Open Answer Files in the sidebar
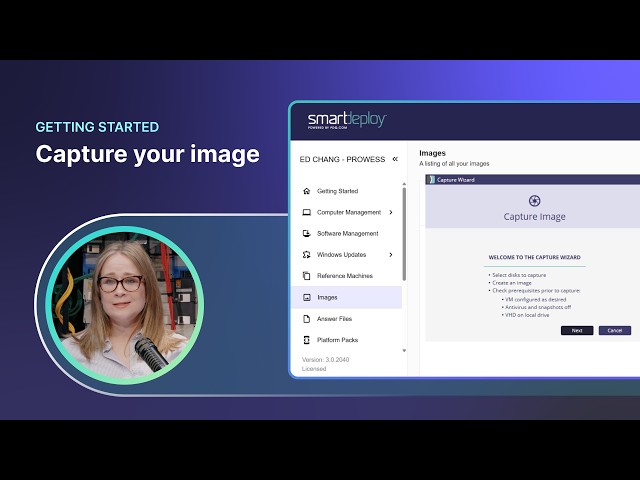This screenshot has width=640, height=480. (346, 319)
